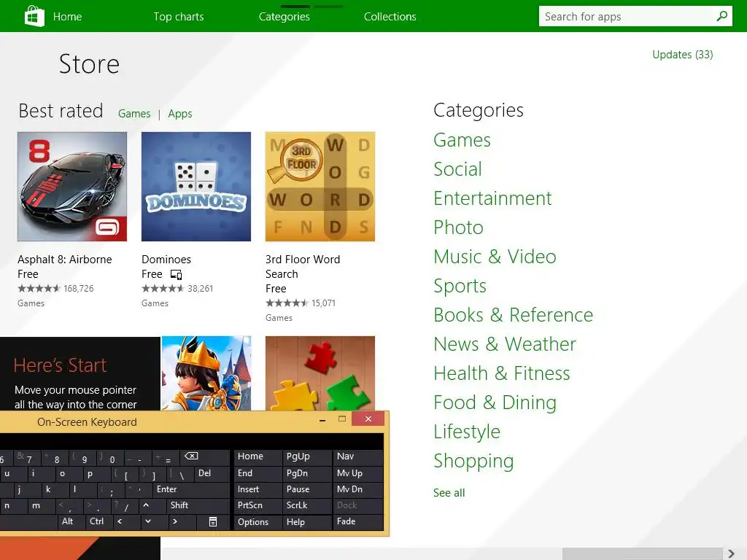Open the Games category

point(462,140)
